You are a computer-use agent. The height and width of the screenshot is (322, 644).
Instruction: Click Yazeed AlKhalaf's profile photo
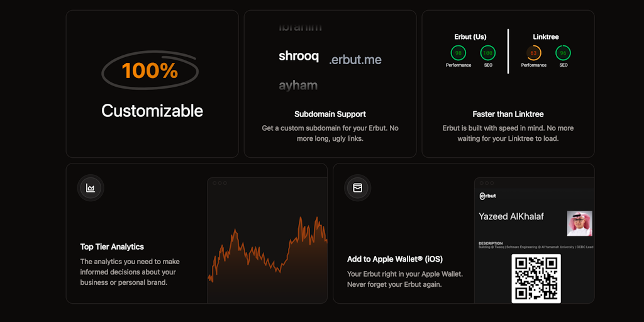pyautogui.click(x=579, y=223)
